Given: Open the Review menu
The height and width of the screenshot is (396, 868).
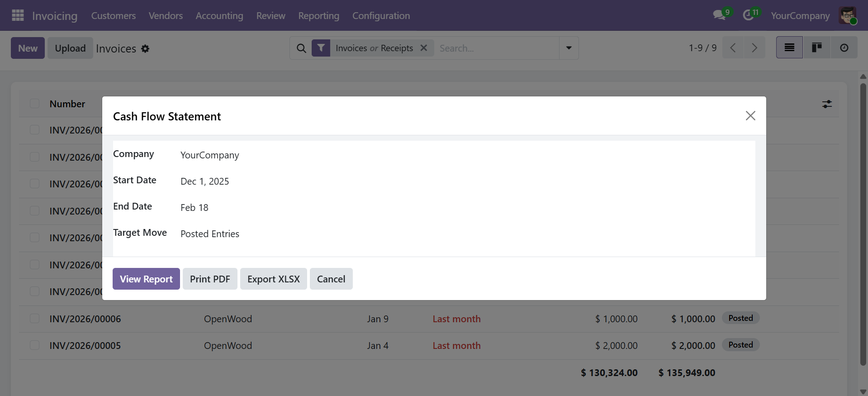Looking at the screenshot, I should pyautogui.click(x=270, y=16).
